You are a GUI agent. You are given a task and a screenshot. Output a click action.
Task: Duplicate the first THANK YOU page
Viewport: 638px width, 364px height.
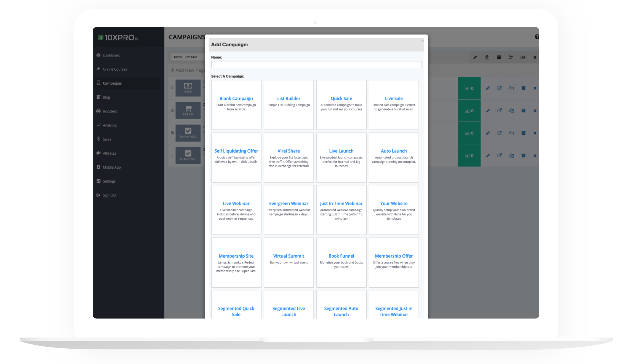click(x=511, y=133)
